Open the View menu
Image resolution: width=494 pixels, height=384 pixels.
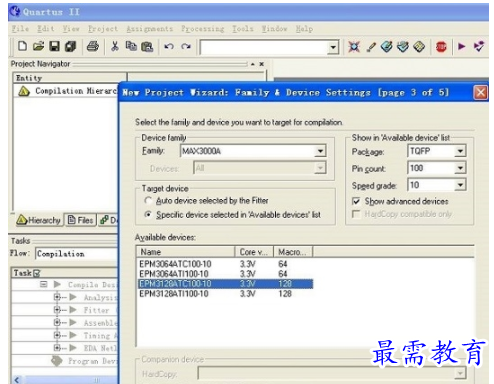tap(71, 29)
